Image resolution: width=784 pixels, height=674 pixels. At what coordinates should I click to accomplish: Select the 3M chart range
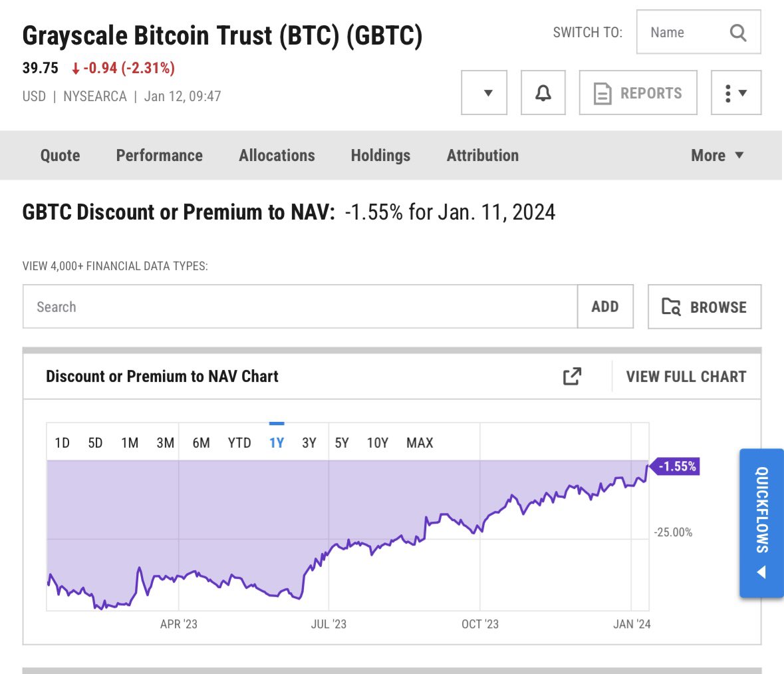(165, 443)
